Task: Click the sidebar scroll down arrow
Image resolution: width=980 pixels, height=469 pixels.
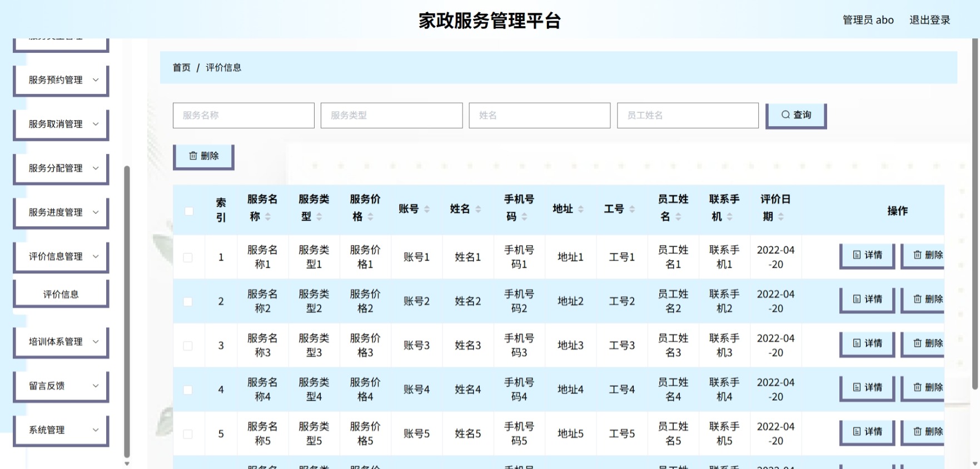Action: pos(127,463)
